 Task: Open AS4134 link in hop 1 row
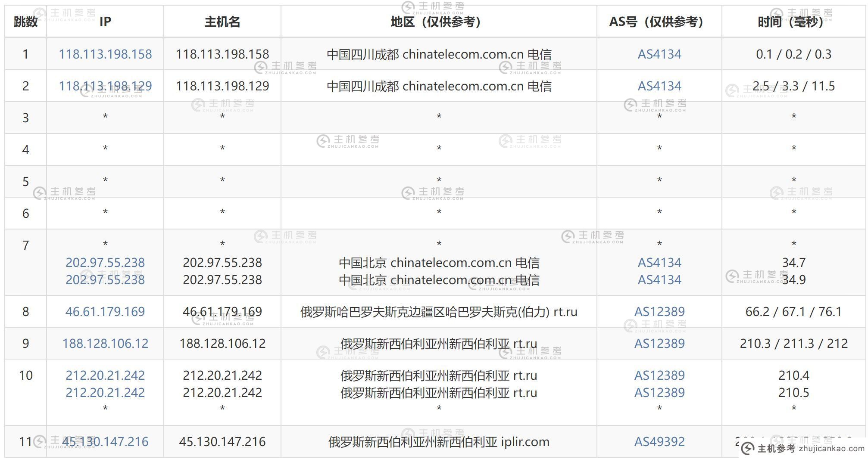659,54
